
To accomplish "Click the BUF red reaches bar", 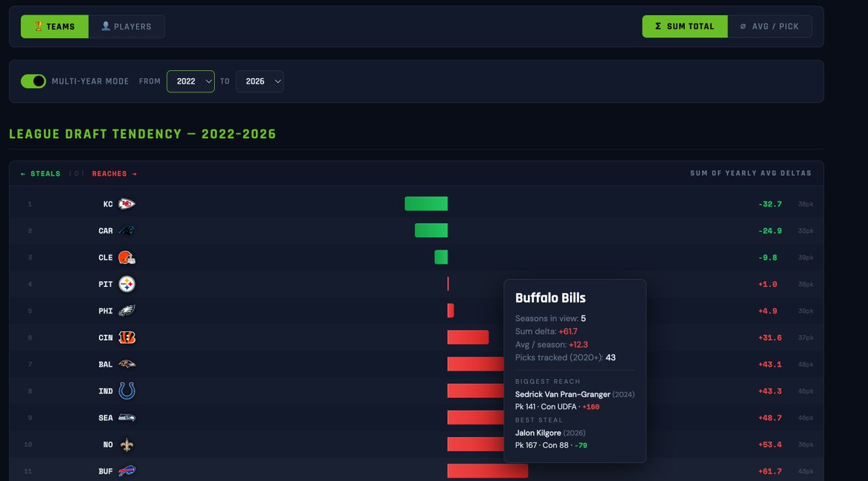I will pyautogui.click(x=488, y=472).
